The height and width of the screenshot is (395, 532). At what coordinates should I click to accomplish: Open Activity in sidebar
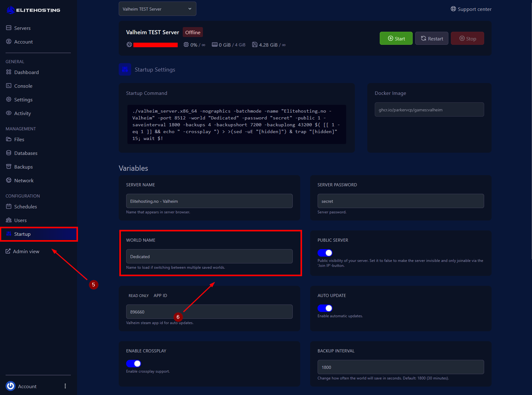(22, 113)
